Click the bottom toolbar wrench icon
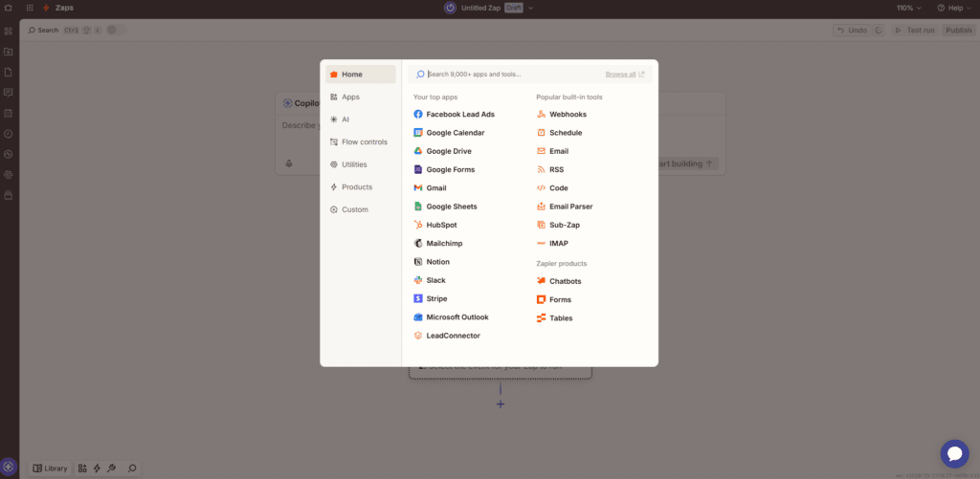Image resolution: width=980 pixels, height=479 pixels. pos(111,468)
